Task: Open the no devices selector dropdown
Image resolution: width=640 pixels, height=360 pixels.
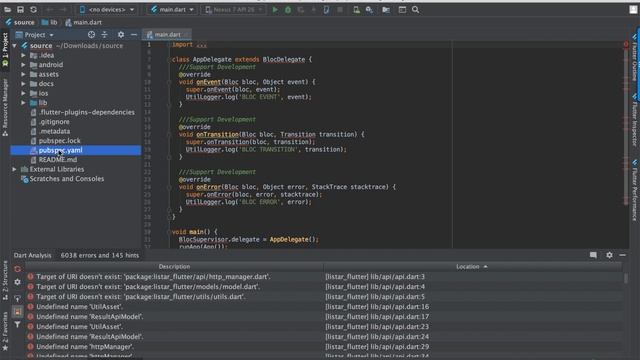Action: click(x=107, y=9)
